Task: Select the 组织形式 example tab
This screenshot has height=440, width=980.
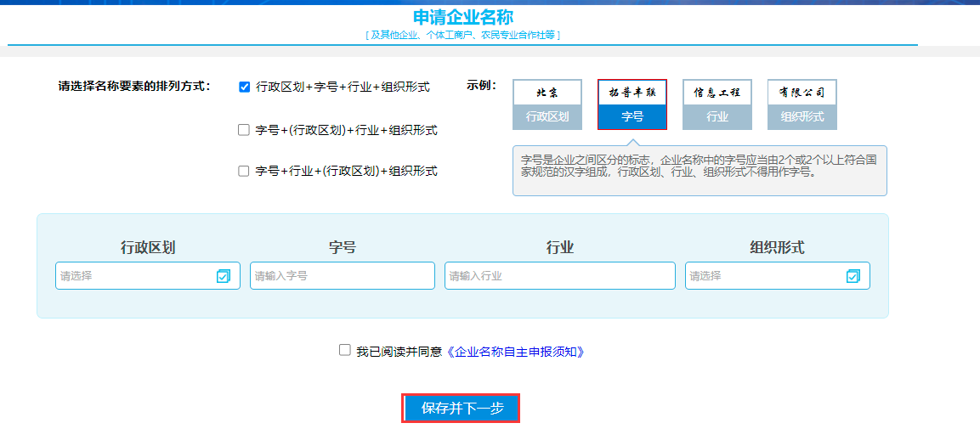Action: pyautogui.click(x=802, y=117)
